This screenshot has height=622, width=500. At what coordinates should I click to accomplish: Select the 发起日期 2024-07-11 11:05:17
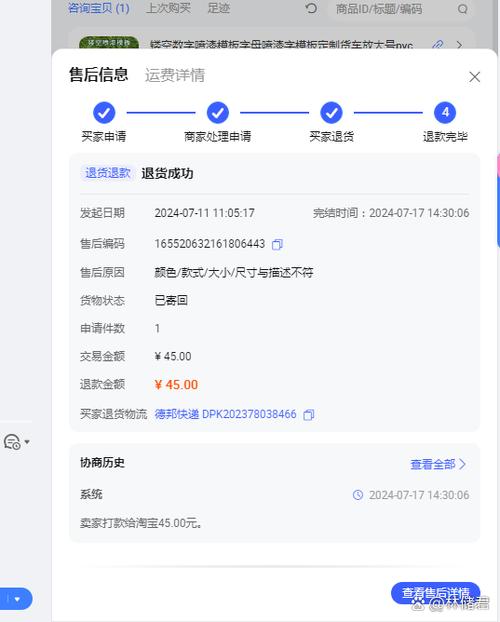[x=204, y=213]
